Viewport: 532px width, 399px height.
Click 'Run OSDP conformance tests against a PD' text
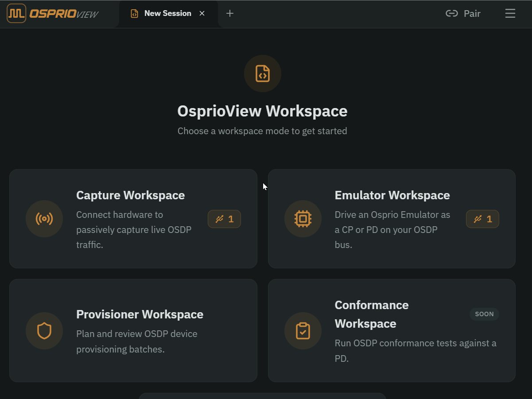416,351
